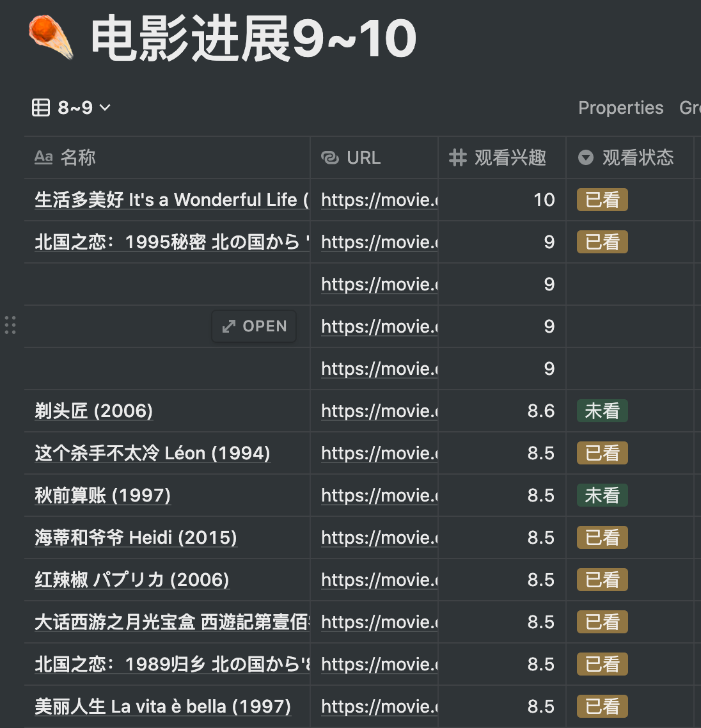Click 未看 status tag for 剃头匠
Viewport: 701px width, 728px height.
[602, 411]
